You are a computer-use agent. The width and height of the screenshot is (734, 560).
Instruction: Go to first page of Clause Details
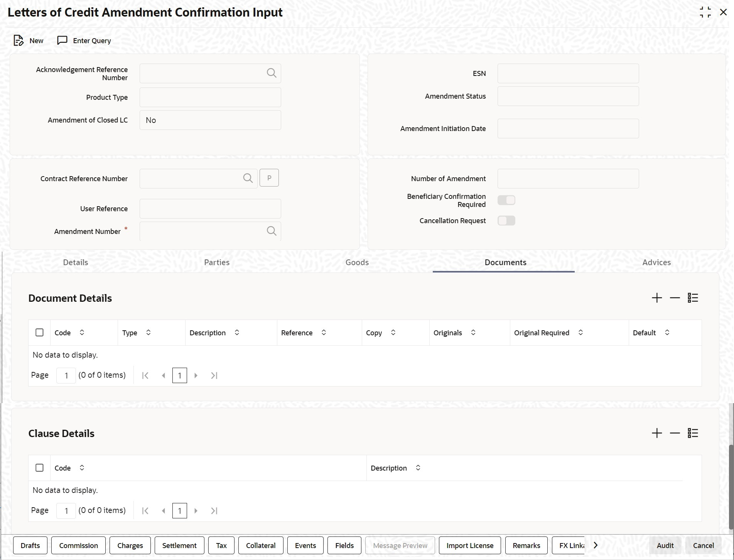[145, 511]
